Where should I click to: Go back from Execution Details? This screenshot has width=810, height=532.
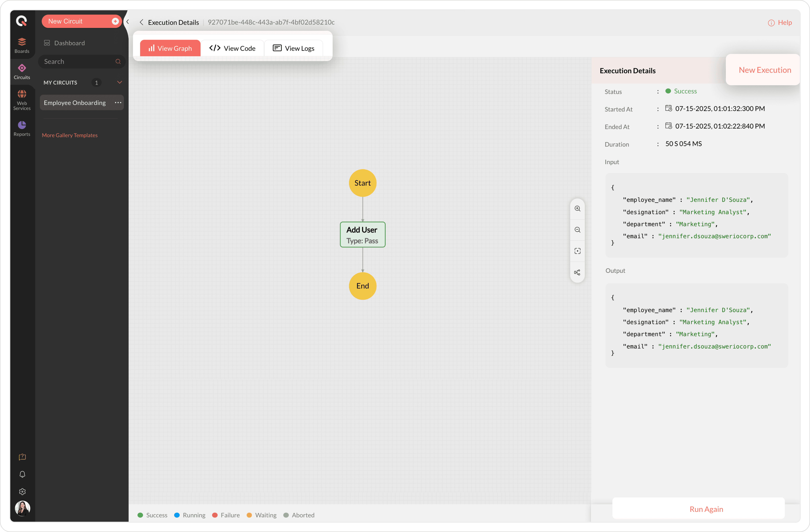point(141,22)
